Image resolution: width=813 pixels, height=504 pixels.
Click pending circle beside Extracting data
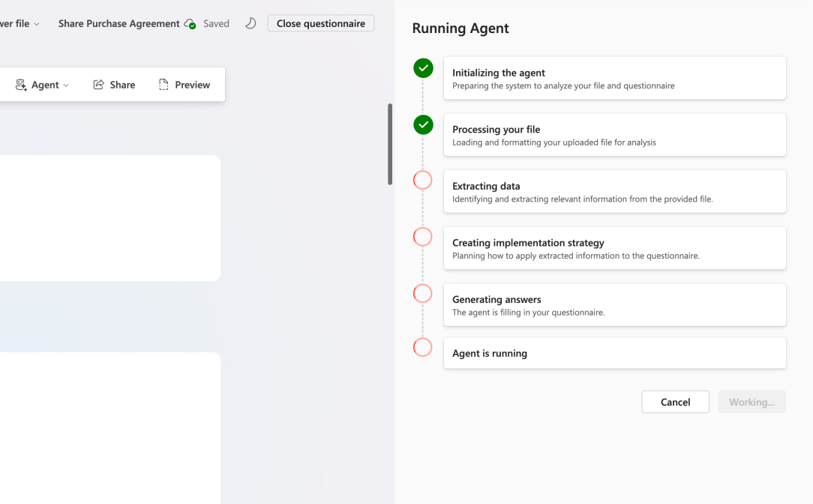(423, 180)
